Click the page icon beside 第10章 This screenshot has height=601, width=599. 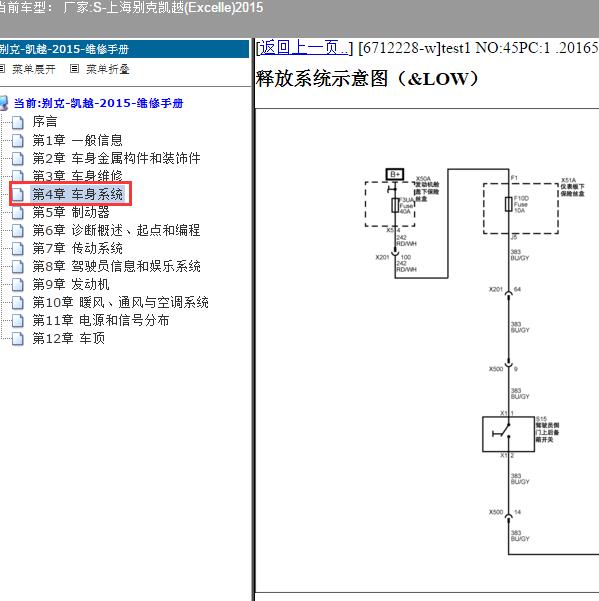18,303
